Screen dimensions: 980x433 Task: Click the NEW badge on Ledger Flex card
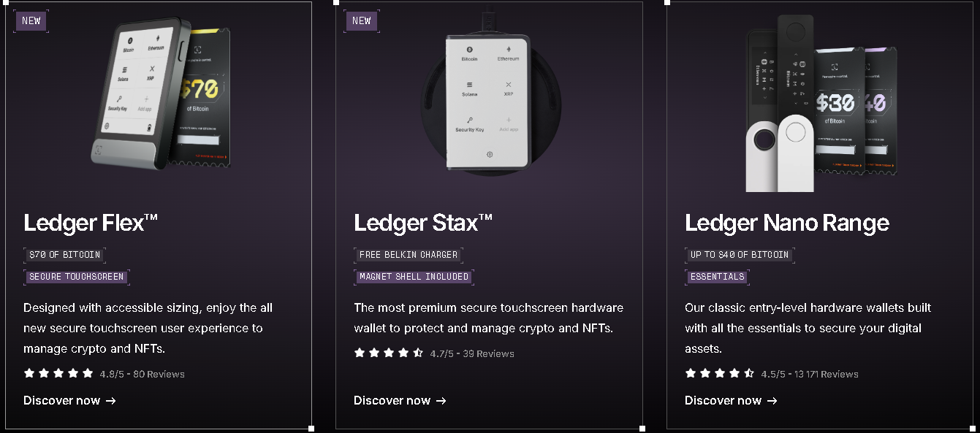pos(31,20)
